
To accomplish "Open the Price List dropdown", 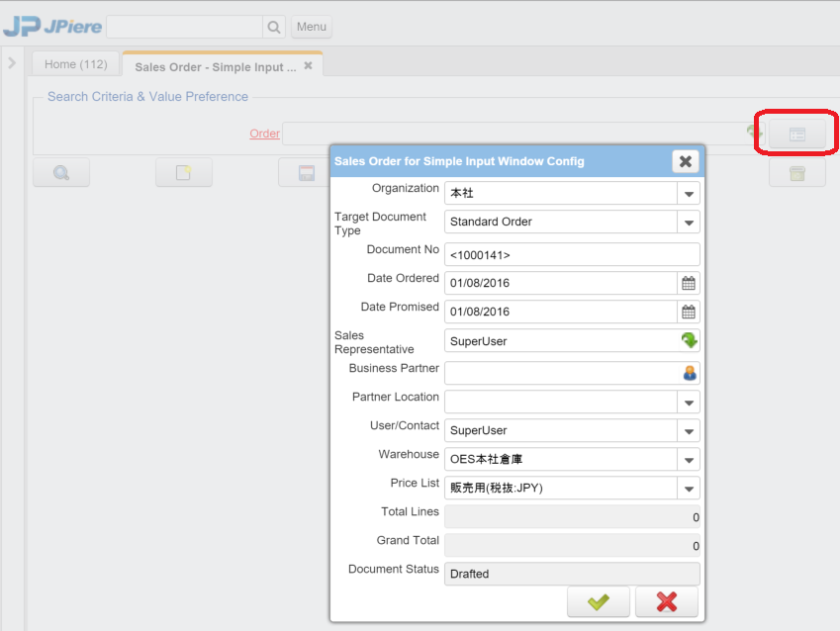I will tap(689, 488).
